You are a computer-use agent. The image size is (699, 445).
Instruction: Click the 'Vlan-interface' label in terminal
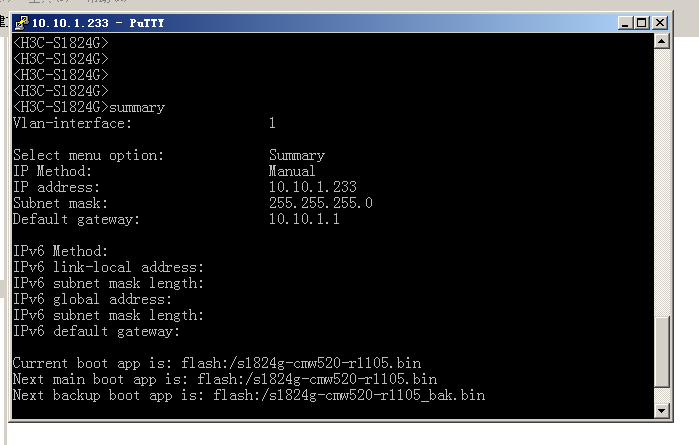pos(72,123)
